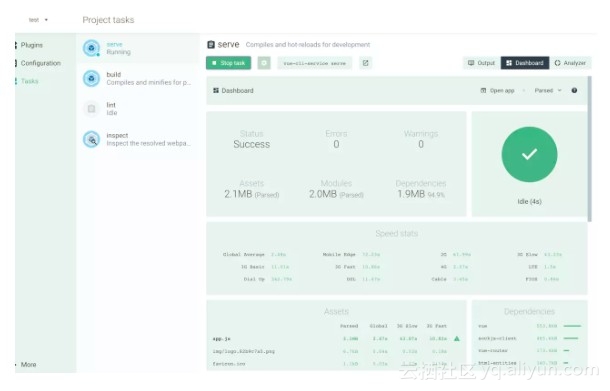610x391 pixels.
Task: Open task parameters gear button
Action: tap(264, 63)
